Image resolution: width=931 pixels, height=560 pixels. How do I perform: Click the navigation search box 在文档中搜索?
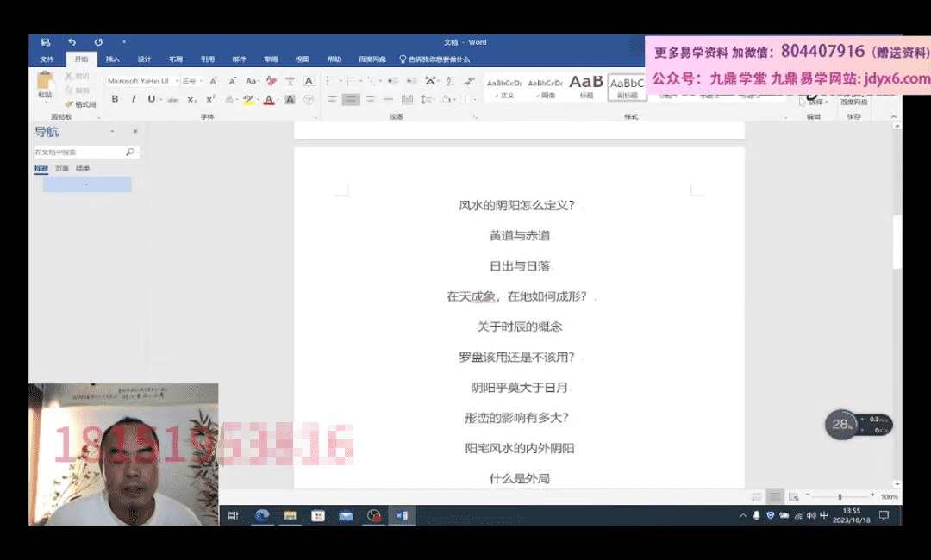coord(79,152)
